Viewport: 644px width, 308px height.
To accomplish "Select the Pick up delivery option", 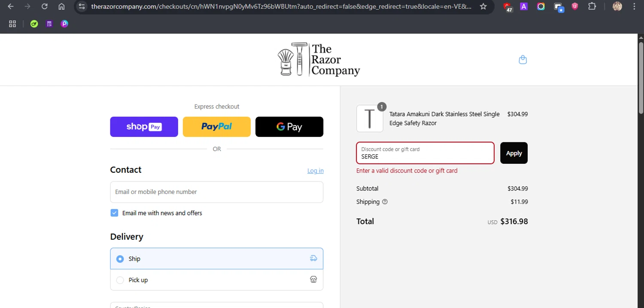I will [217, 280].
